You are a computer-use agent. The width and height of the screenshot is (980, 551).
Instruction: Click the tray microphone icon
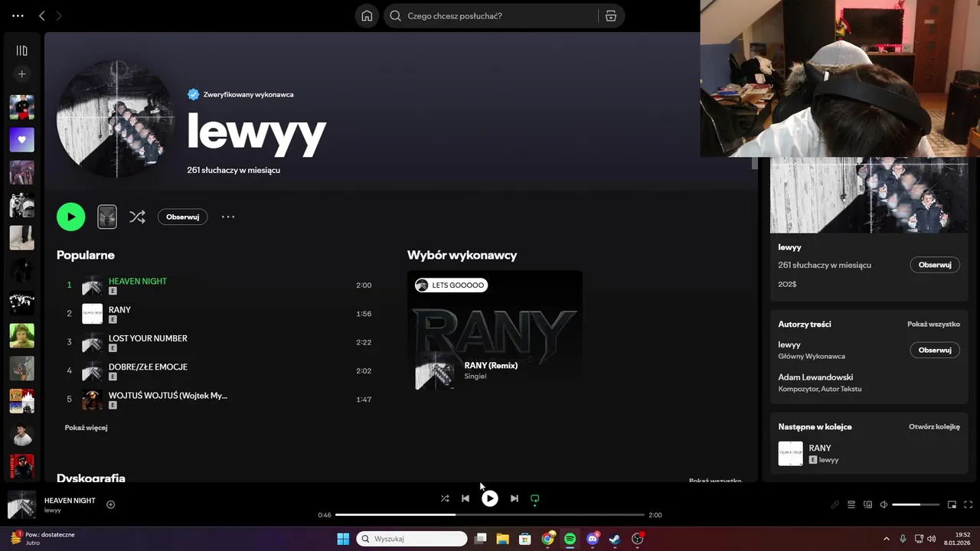(903, 539)
